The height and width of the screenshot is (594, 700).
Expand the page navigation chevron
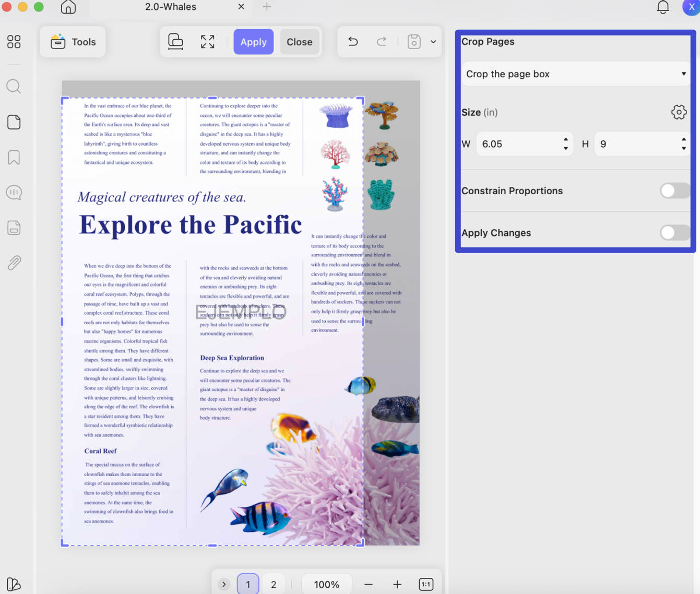[x=224, y=584]
